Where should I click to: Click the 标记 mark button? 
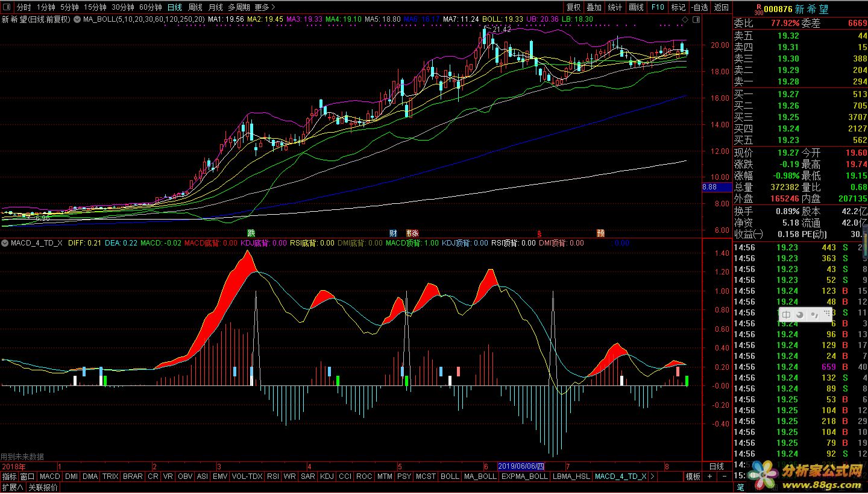[x=678, y=7]
